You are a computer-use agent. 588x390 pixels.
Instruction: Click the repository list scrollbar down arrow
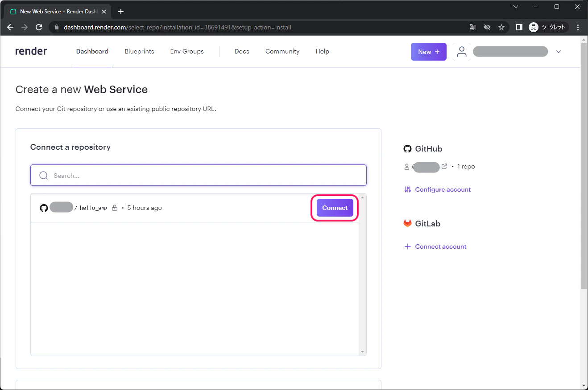tap(362, 352)
